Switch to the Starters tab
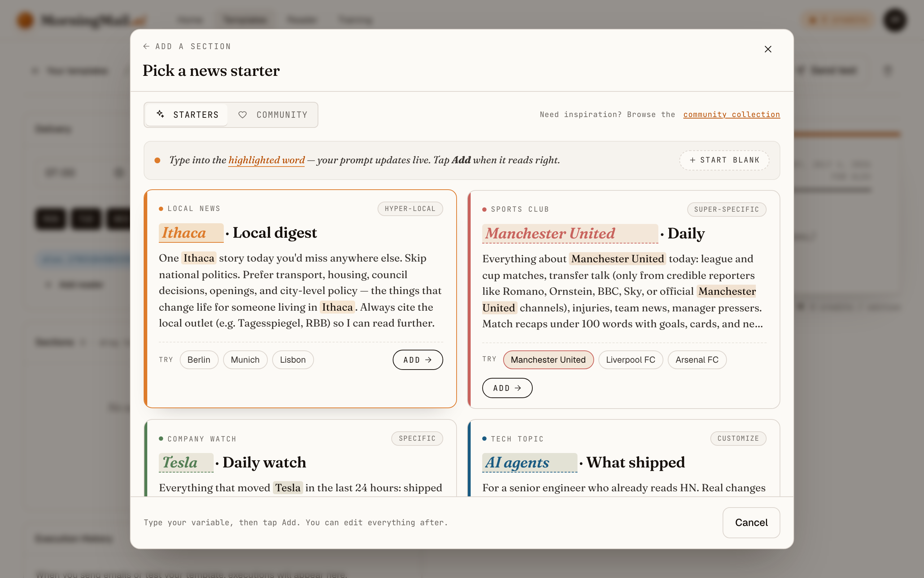The width and height of the screenshot is (924, 578). click(187, 115)
